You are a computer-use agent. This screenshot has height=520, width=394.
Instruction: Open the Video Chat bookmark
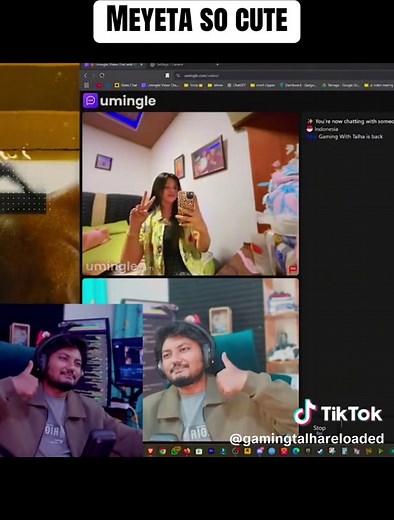tap(126, 85)
